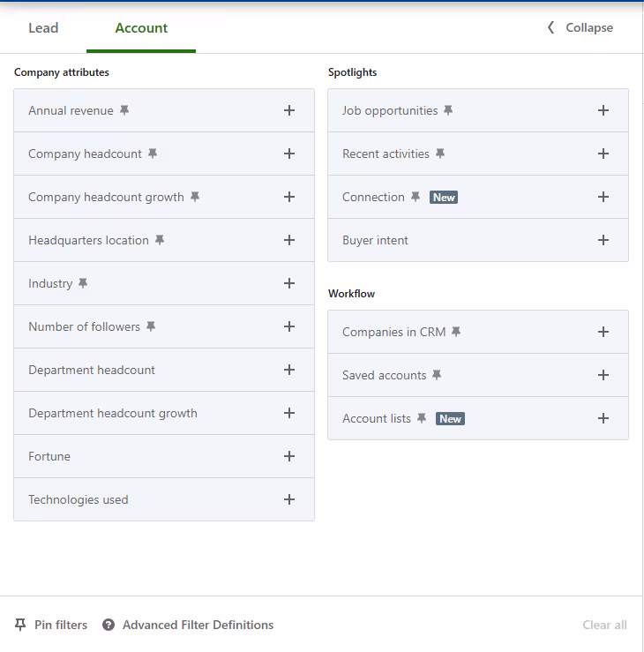Screen dimensions: 644x652
Task: Expand the Technologies used filter plus
Action: pyautogui.click(x=289, y=499)
